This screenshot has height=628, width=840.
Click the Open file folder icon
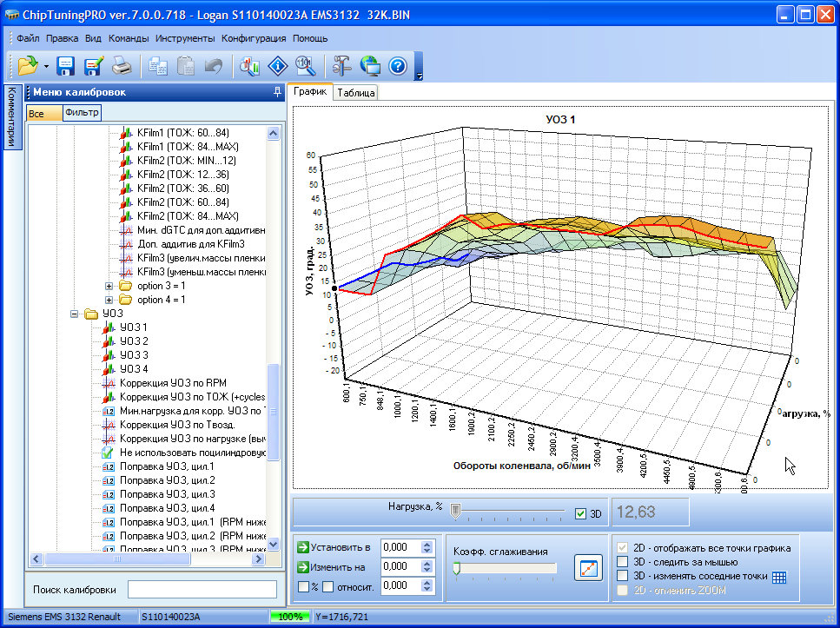[x=28, y=66]
